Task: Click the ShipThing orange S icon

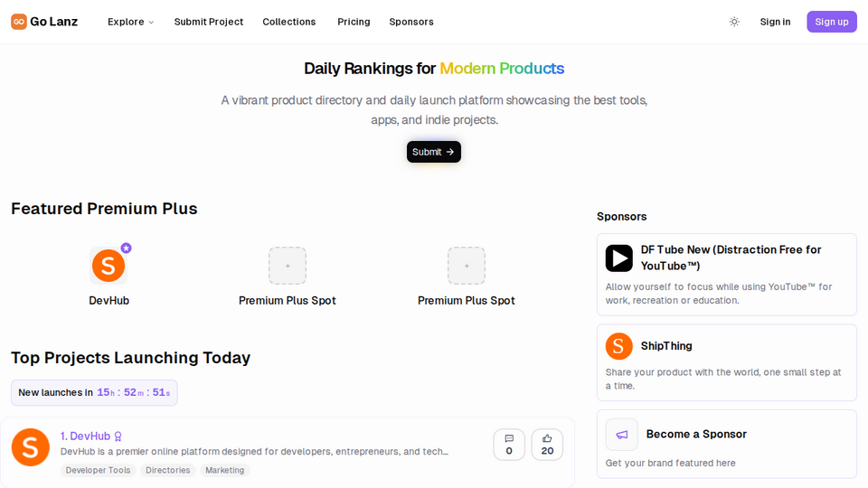Action: [x=618, y=346]
